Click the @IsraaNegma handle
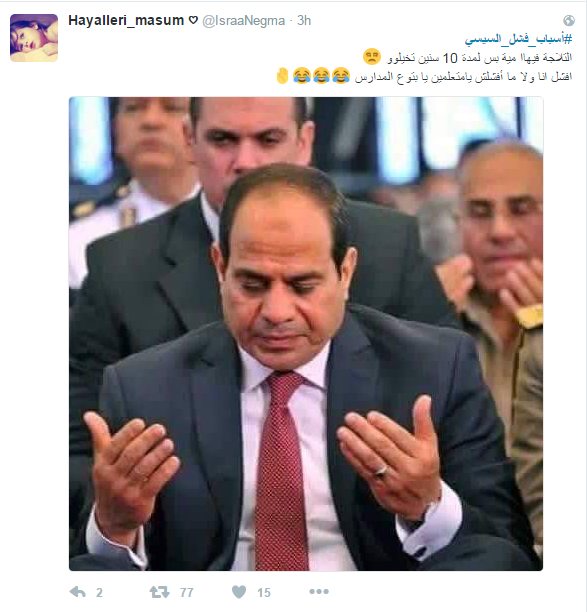 click(x=244, y=21)
